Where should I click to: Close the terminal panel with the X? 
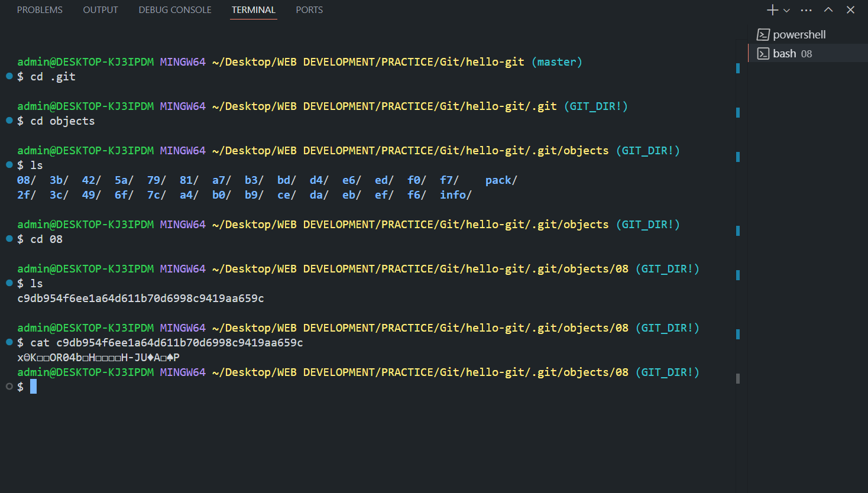tap(850, 9)
